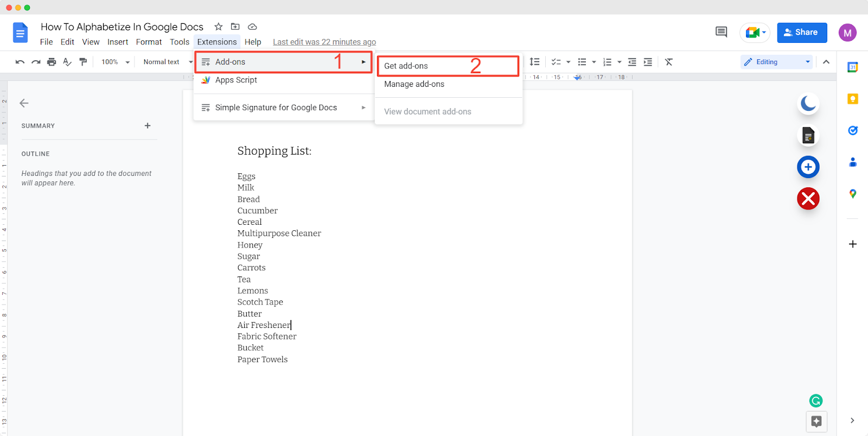
Task: Click the document title to rename
Action: pyautogui.click(x=122, y=27)
